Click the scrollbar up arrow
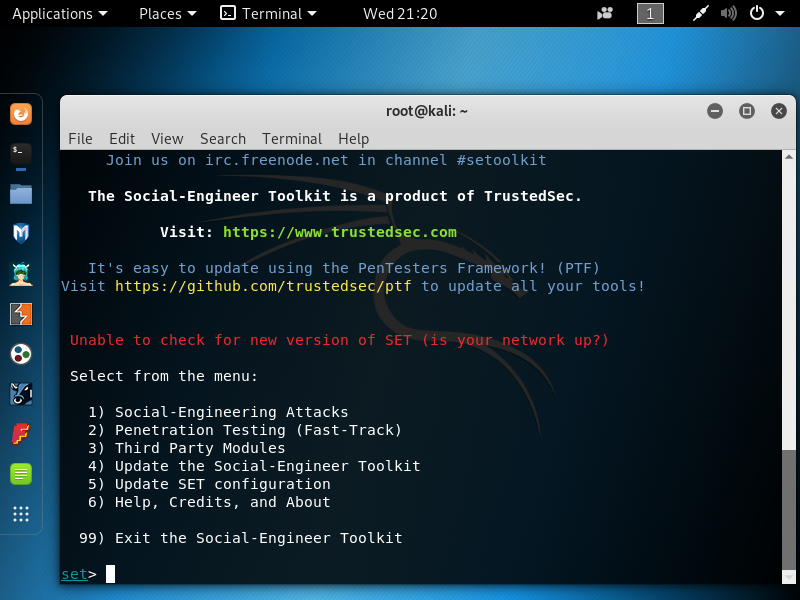 (x=789, y=157)
